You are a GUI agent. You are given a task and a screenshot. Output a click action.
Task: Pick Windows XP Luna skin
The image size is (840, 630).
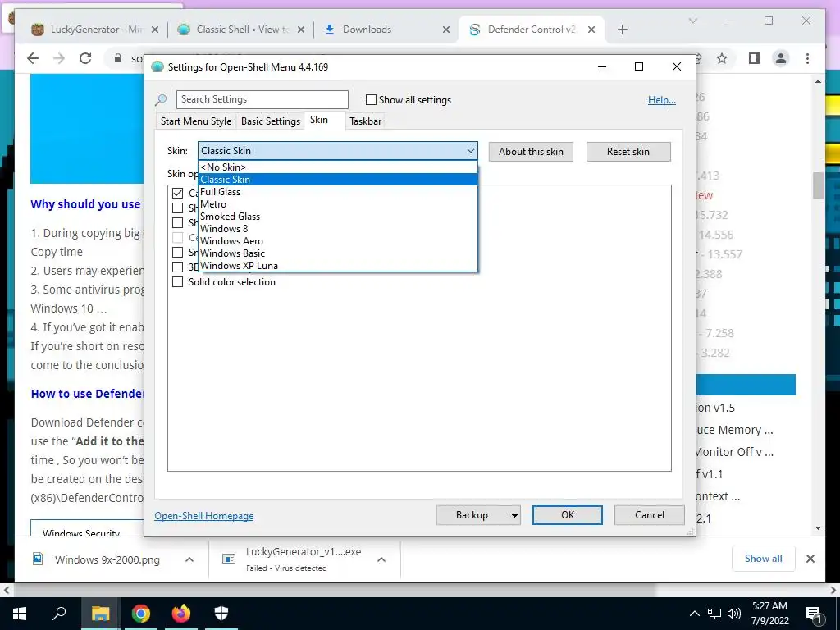[337, 266]
